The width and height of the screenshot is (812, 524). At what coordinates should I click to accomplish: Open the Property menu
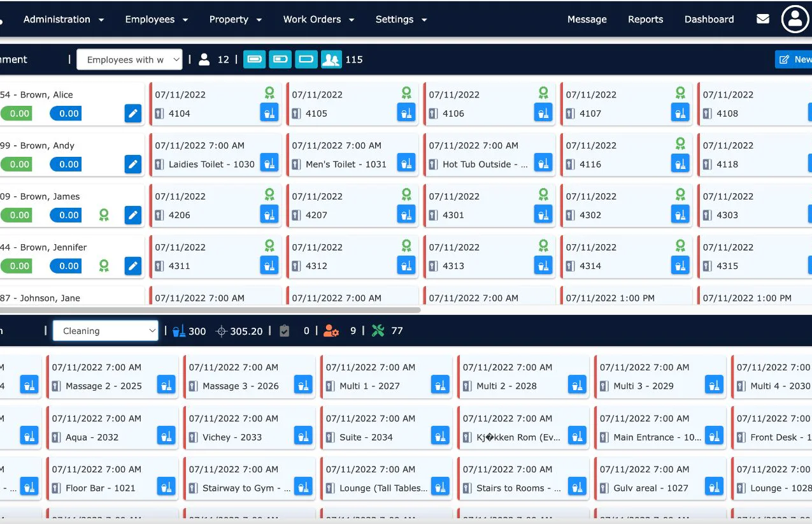[236, 19]
